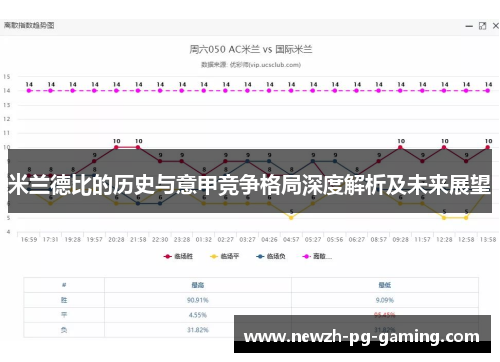The height and width of the screenshot is (362, 500).
Task: Minimize the trend chart window
Action: [x=469, y=26]
